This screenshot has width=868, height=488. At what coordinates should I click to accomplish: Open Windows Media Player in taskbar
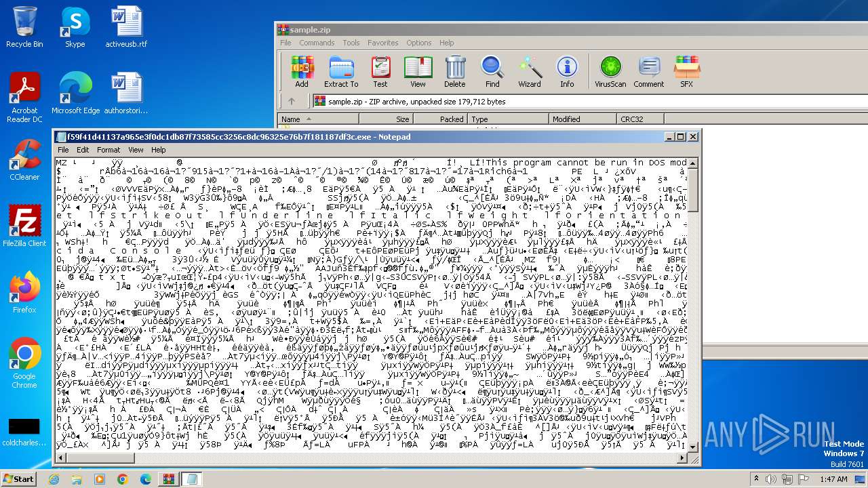point(100,479)
